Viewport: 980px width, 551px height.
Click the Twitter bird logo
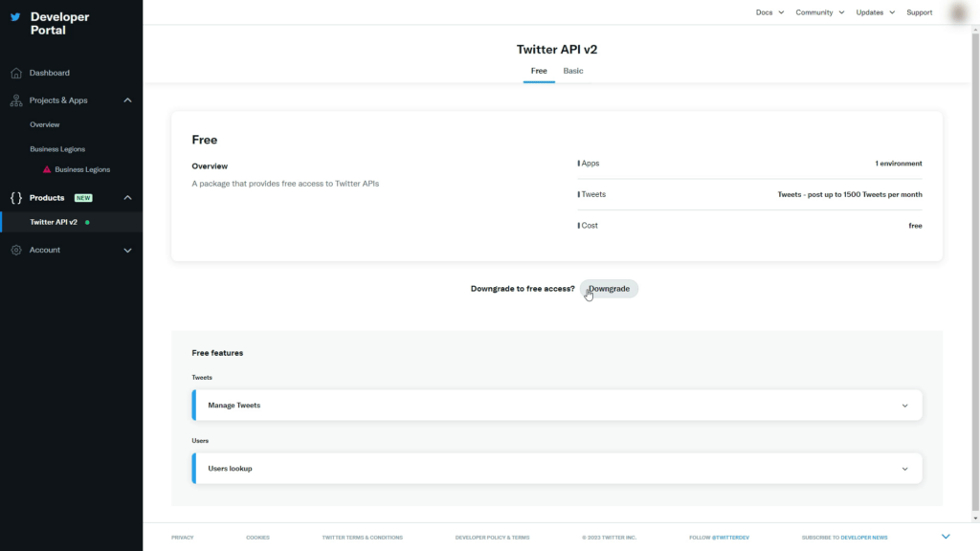(x=17, y=15)
